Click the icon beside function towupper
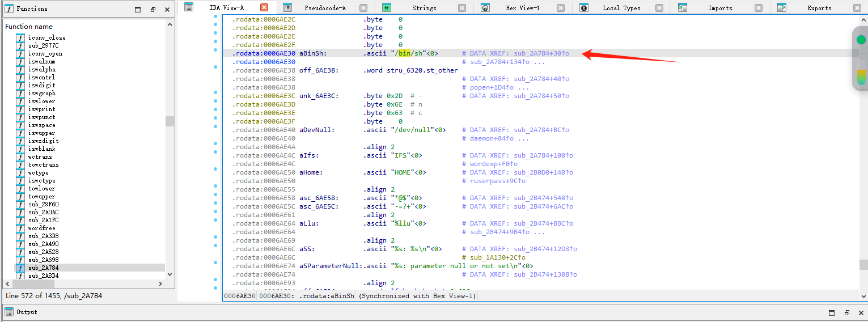 pyautogui.click(x=20, y=196)
